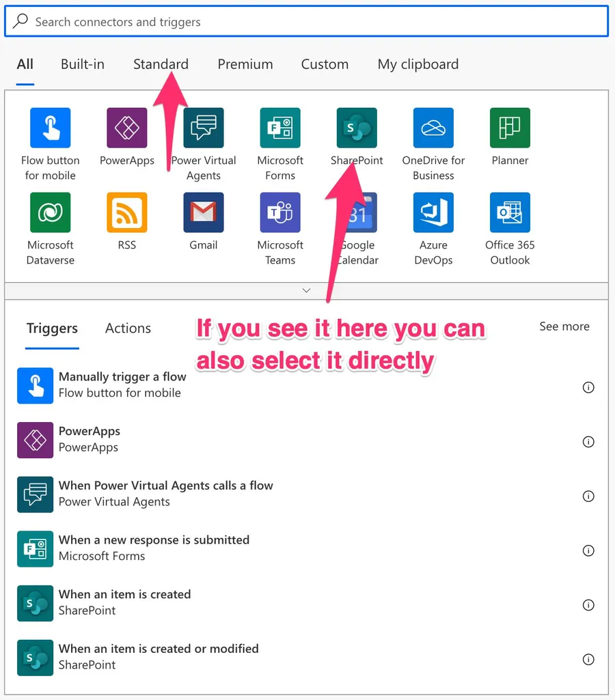Select the Azure DevOps connector

[433, 212]
